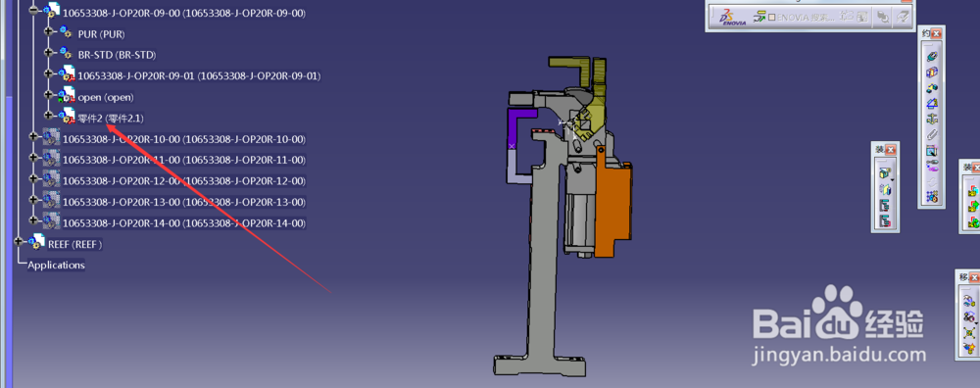Click the ENOVIA logo icon
The width and height of the screenshot is (980, 388).
(x=731, y=17)
